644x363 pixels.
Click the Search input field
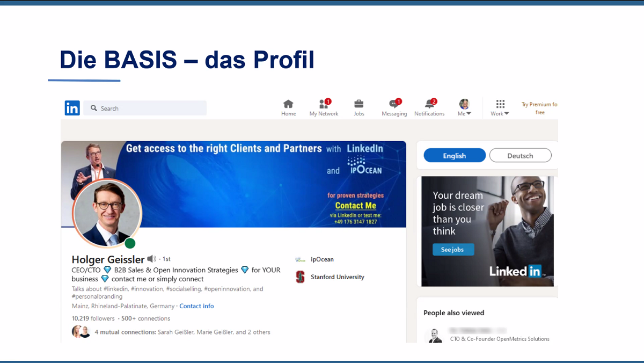[145, 108]
